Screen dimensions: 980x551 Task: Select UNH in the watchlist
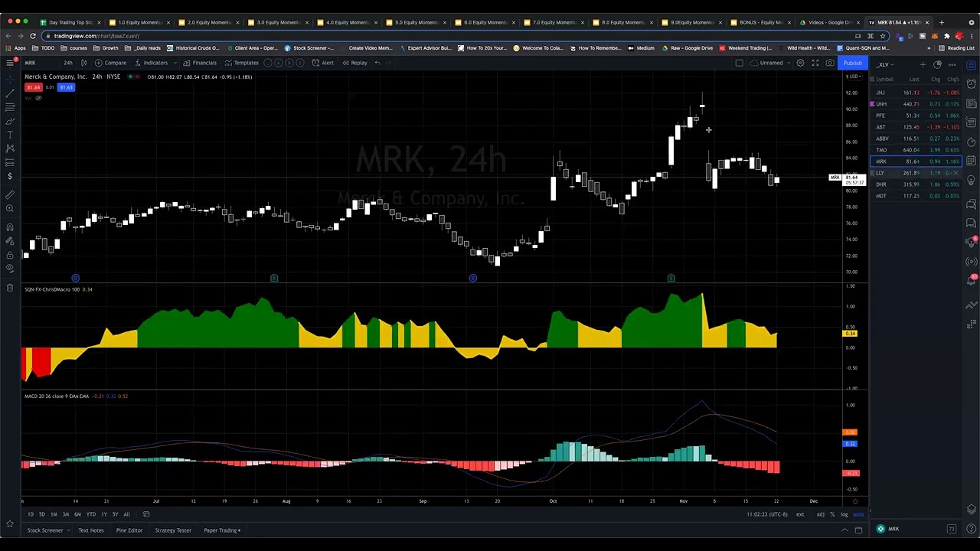coord(917,104)
